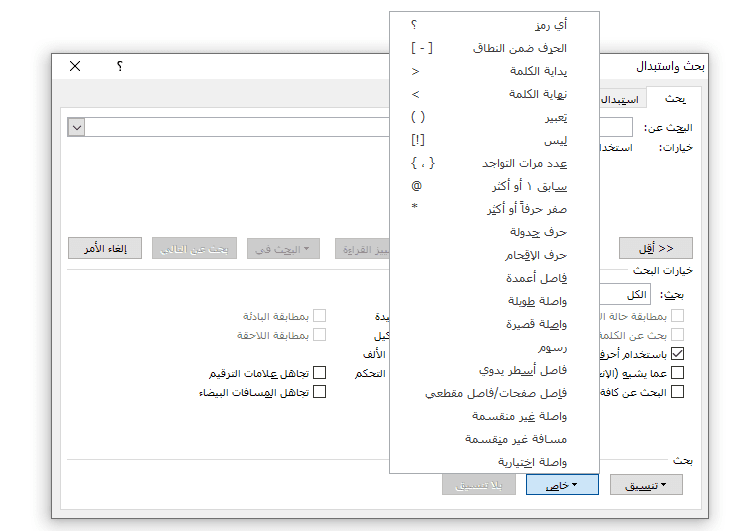This screenshot has width=733, height=531.
Task: Switch to the استبدال tab
Action: 622,99
